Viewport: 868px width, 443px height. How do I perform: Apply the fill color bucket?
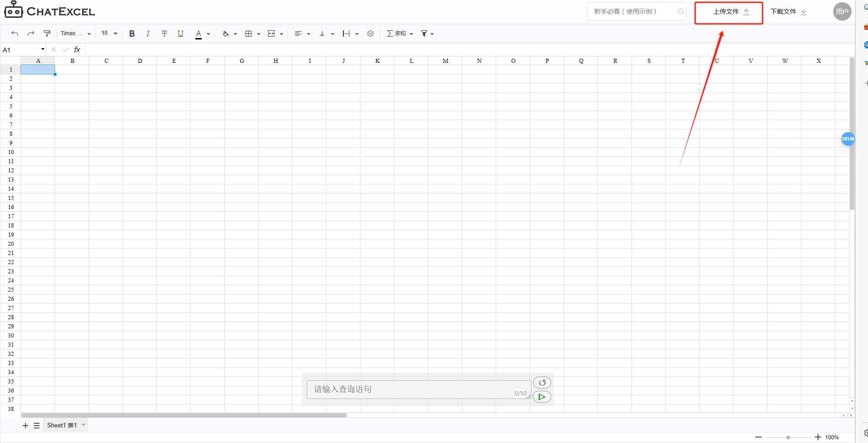click(x=225, y=33)
